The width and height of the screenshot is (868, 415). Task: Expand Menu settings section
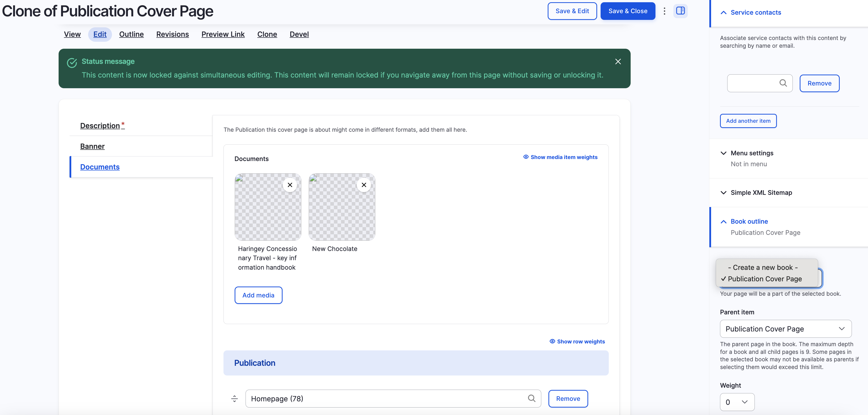point(752,153)
